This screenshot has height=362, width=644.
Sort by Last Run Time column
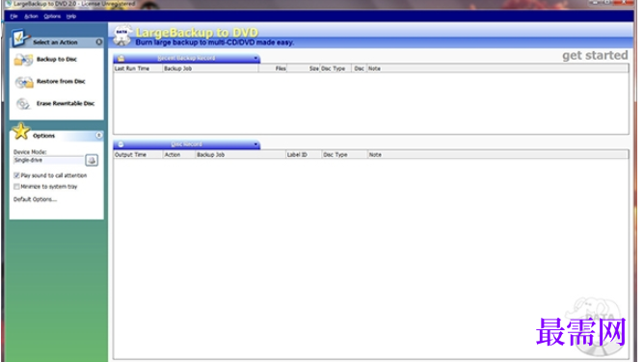pyautogui.click(x=138, y=68)
